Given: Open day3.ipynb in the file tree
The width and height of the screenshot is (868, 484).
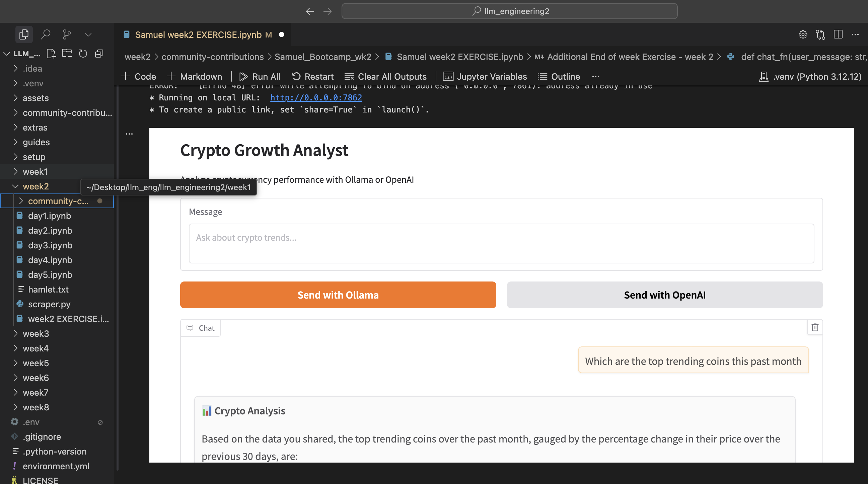Looking at the screenshot, I should (x=50, y=245).
